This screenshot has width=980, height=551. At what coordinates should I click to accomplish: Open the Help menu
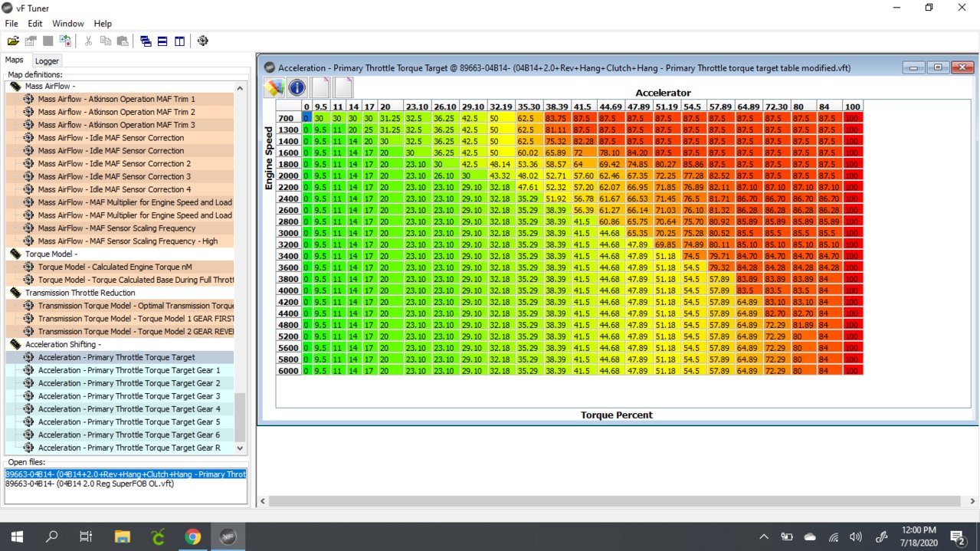pos(103,24)
